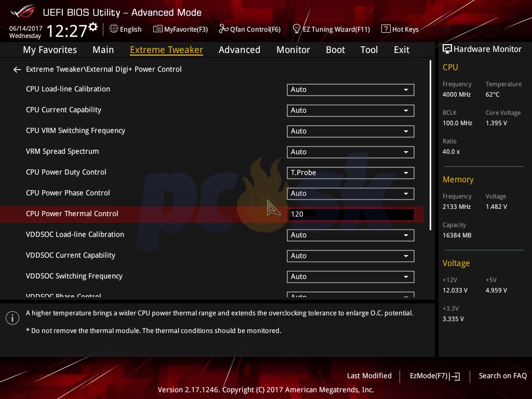Select the CPU VRM Switching Frequency label

pyautogui.click(x=75, y=130)
